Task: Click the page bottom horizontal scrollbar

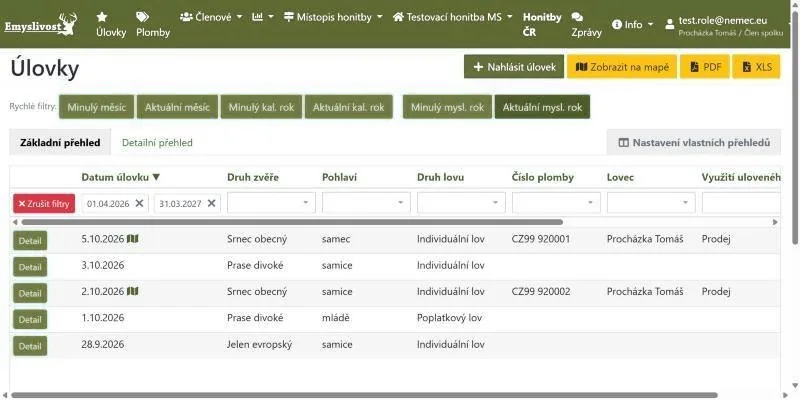Action: 364,395
